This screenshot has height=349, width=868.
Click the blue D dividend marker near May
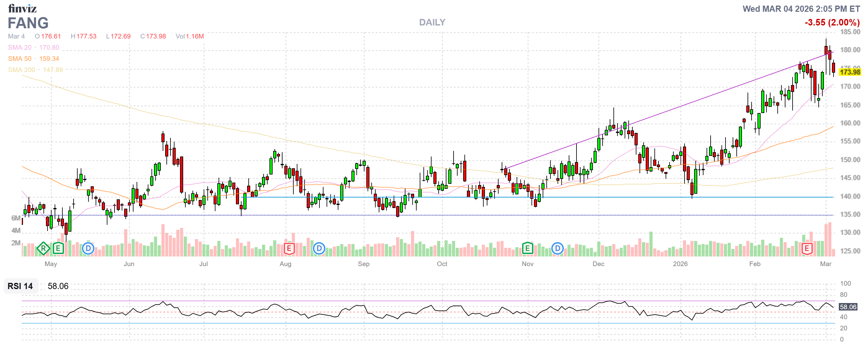click(88, 249)
